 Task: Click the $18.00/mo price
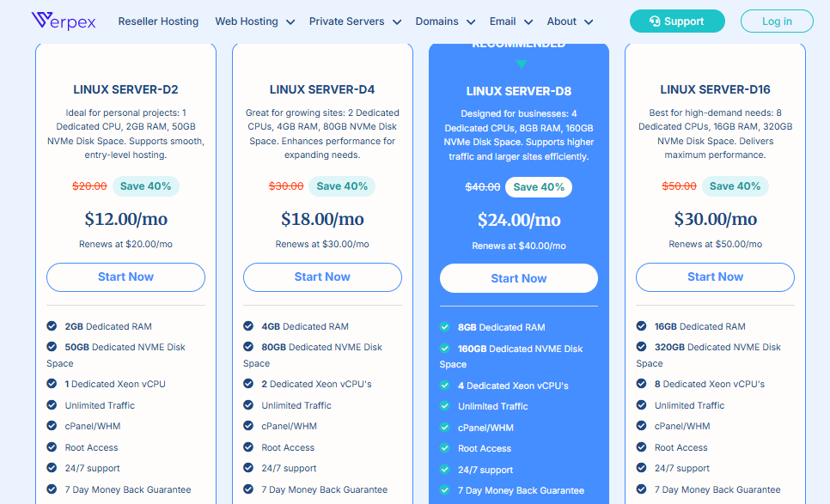click(322, 219)
